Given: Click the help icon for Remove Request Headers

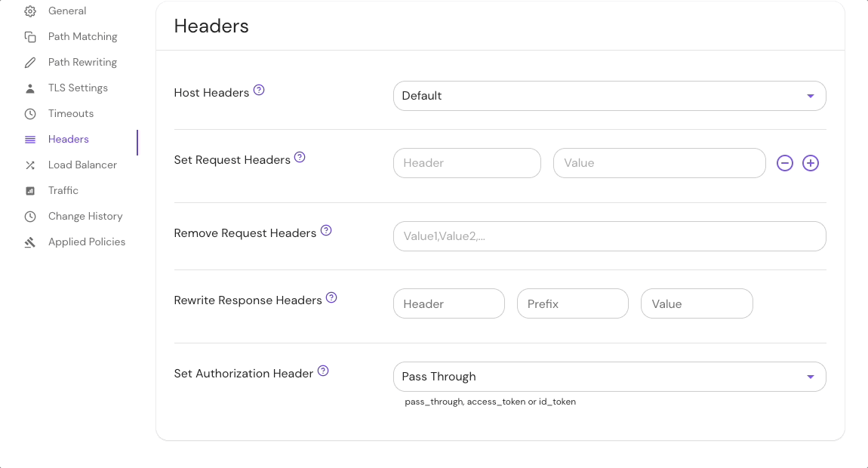Looking at the screenshot, I should click(326, 230).
